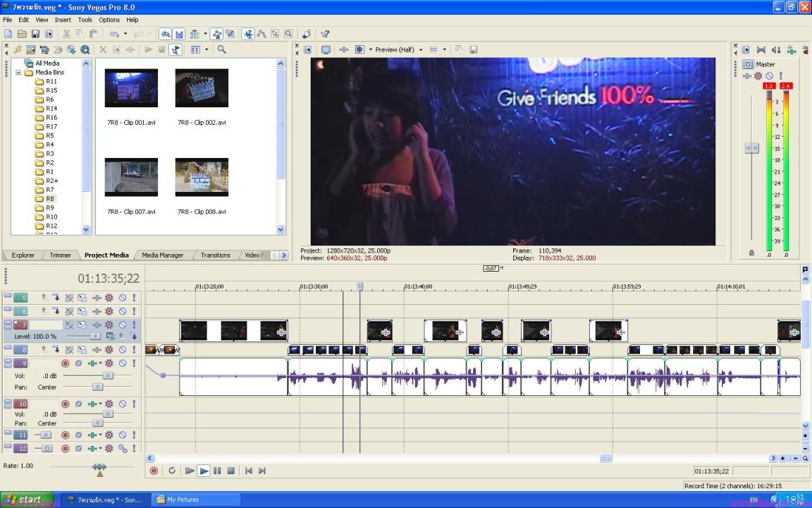Image resolution: width=812 pixels, height=508 pixels.
Task: Open the Undo history dropdown arrow
Action: (125, 34)
